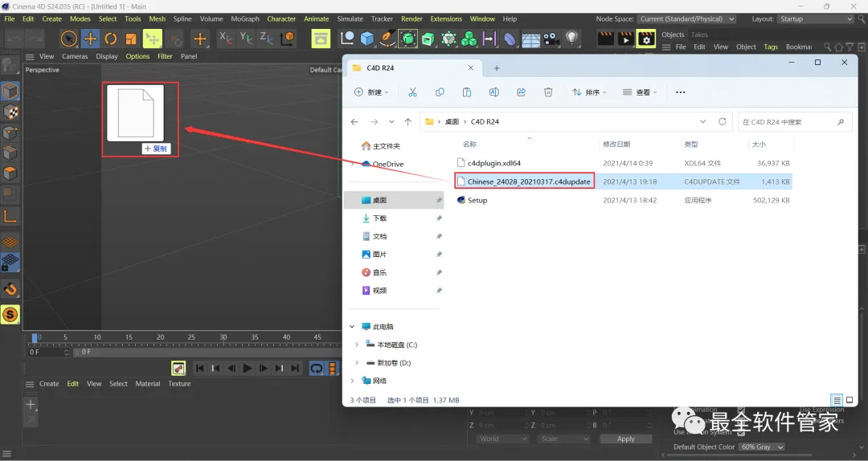Screen dimensions: 868x461
Task: Open the Tags menu in Objects manager
Action: (771, 47)
